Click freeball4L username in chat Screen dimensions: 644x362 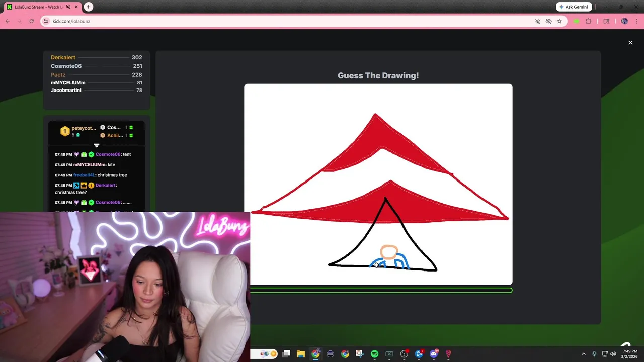[x=84, y=175]
